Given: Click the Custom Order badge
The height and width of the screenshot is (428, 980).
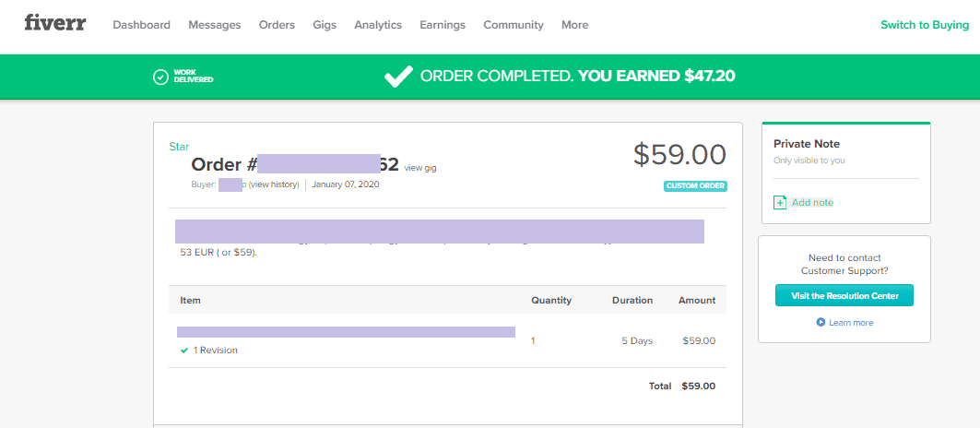Looking at the screenshot, I should [x=695, y=186].
